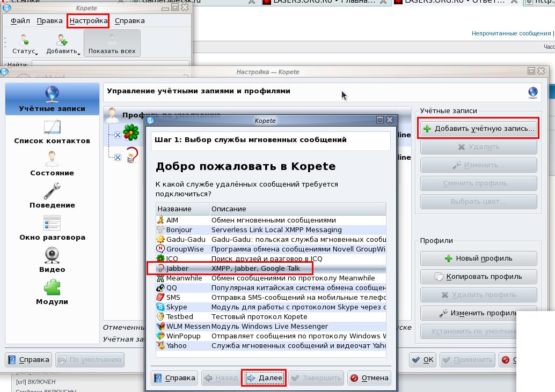Screen dimensions: 555x392
Task: Select the Поведение settings section
Action: coord(52,196)
